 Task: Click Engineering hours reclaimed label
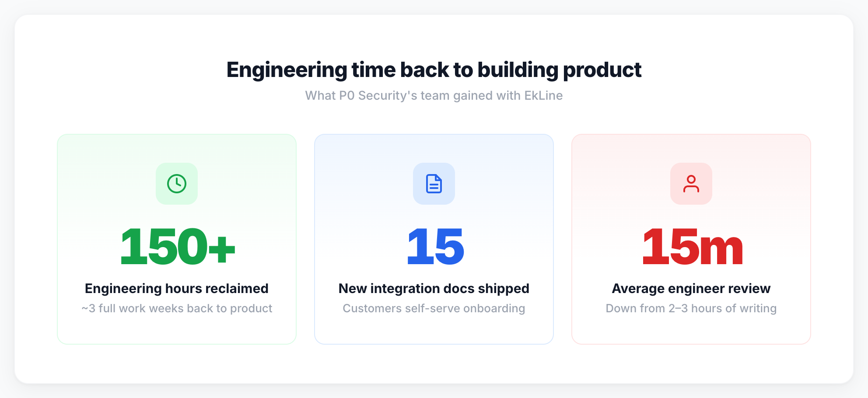coord(177,289)
